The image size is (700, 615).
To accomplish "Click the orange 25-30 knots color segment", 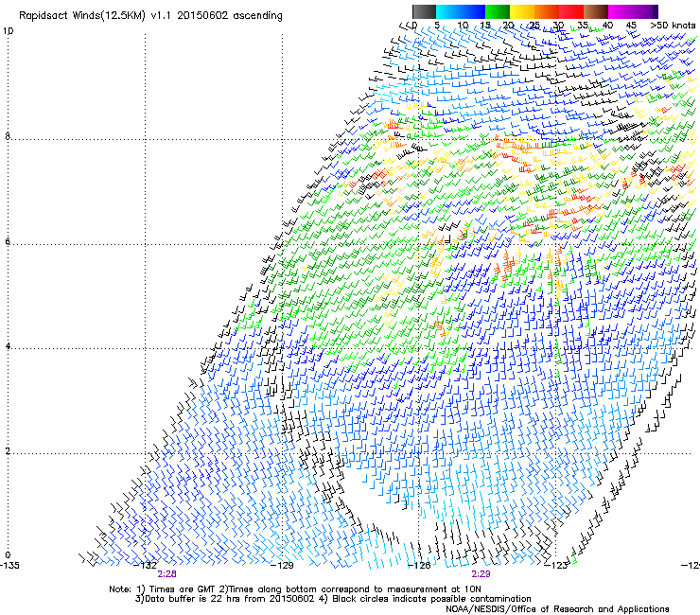I will pos(547,11).
